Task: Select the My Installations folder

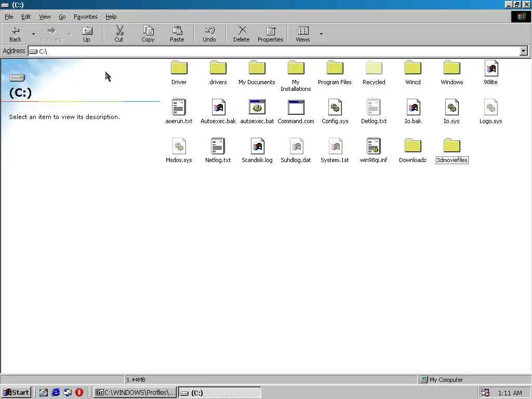Action: click(x=296, y=76)
